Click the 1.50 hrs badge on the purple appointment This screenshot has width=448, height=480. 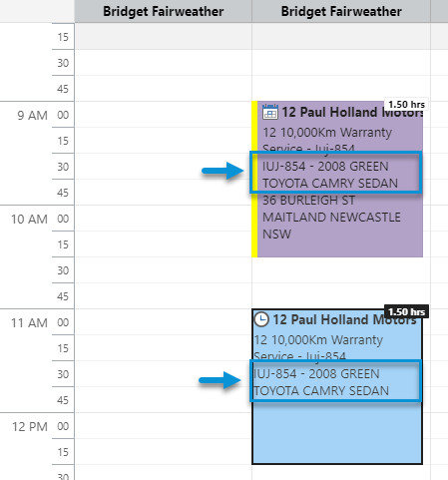coord(406,105)
